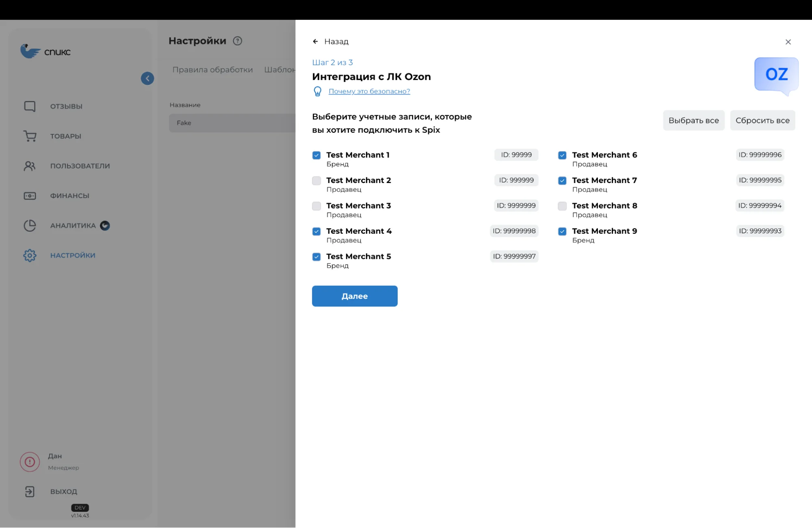
Task: Click Сбросить все button
Action: click(x=762, y=121)
